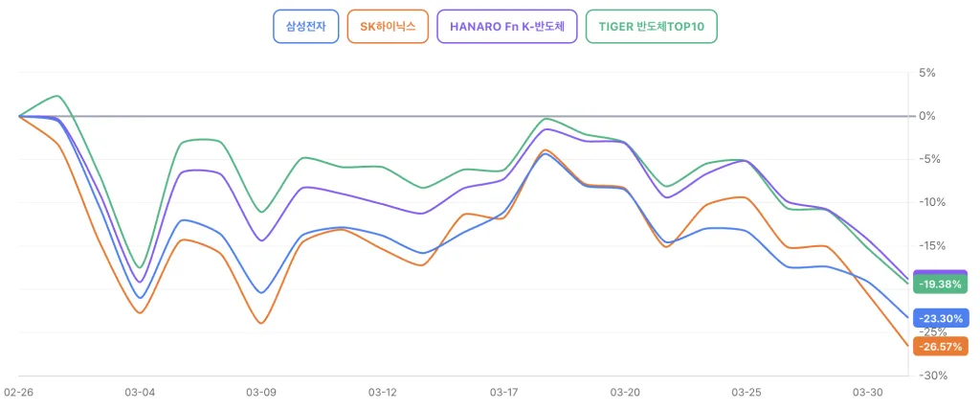Select the 03-20 date label
Viewport: 980px width, 410px height.
click(x=625, y=393)
